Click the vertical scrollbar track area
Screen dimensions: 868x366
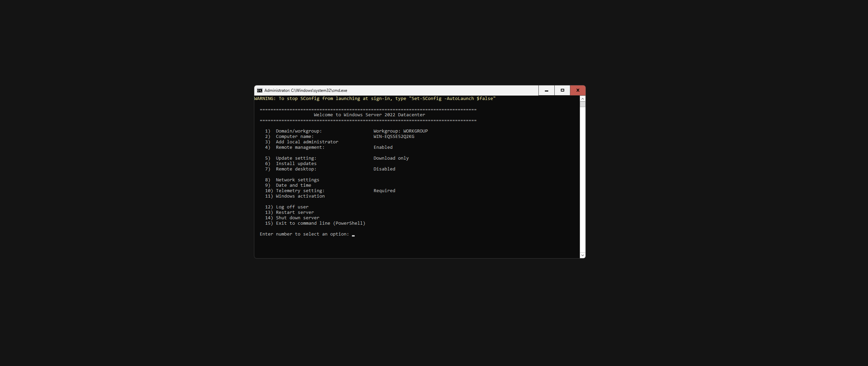583,180
